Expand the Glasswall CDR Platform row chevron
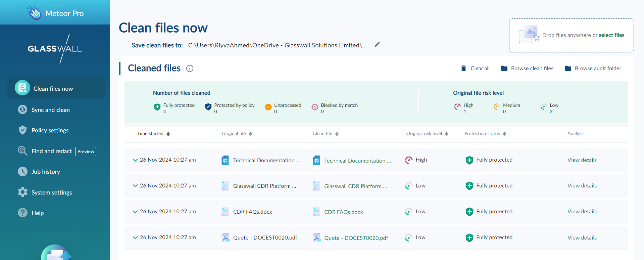 [x=135, y=186]
